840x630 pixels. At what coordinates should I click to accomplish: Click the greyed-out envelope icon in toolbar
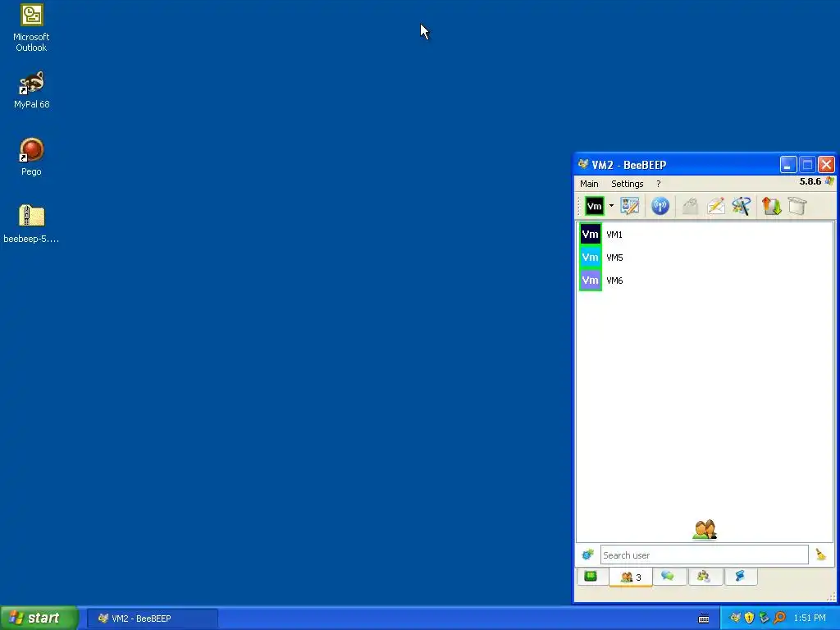[x=691, y=206]
